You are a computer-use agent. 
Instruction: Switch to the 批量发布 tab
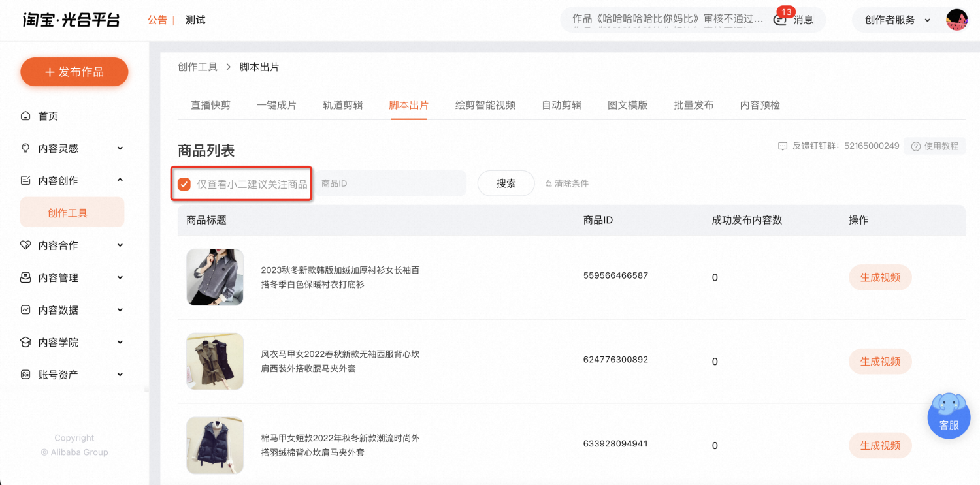pos(693,105)
